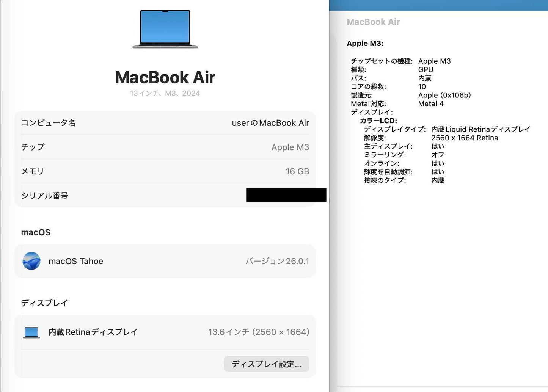This screenshot has width=548, height=392.
Task: Click the macOS section header
Action: coord(36,232)
